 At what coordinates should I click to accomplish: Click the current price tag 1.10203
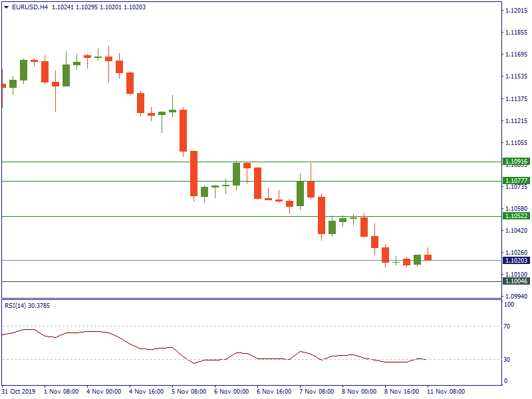pyautogui.click(x=516, y=261)
